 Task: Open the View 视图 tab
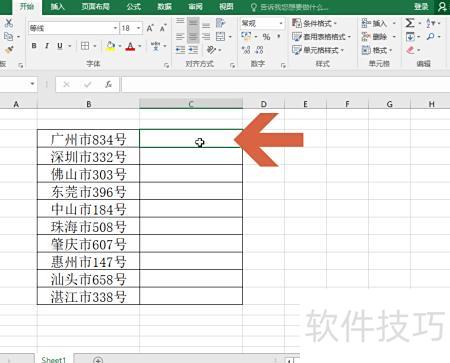(226, 7)
